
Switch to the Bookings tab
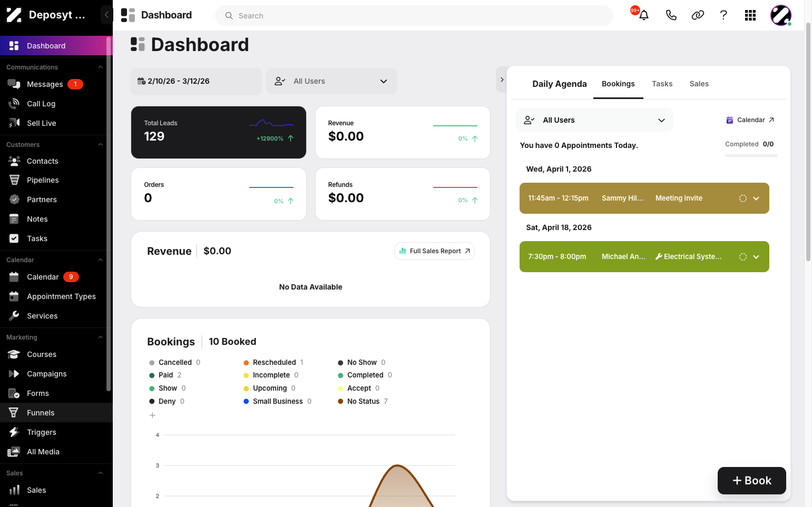click(618, 84)
